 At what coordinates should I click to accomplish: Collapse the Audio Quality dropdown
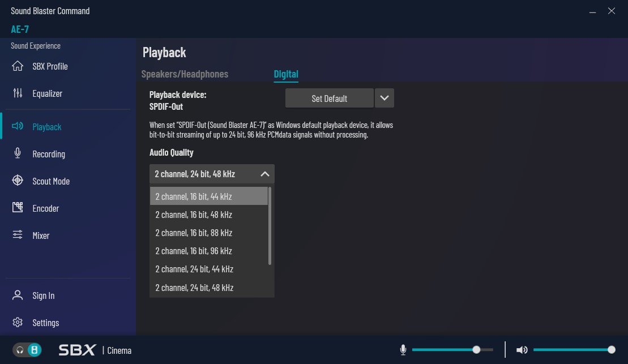click(x=265, y=174)
